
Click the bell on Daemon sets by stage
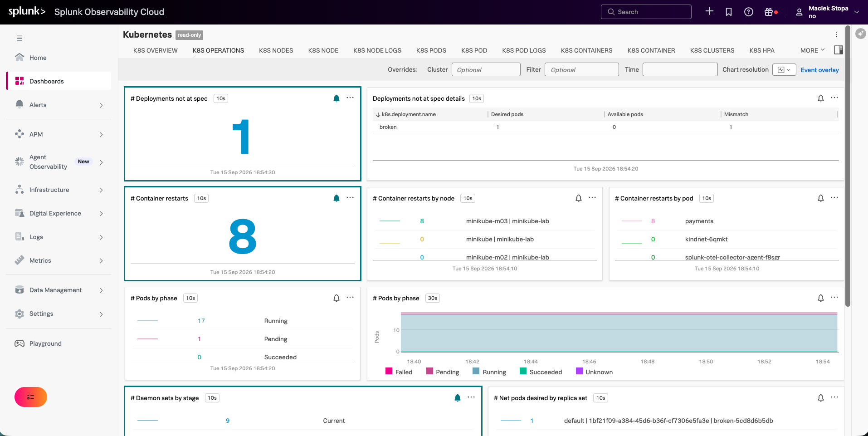pos(458,397)
